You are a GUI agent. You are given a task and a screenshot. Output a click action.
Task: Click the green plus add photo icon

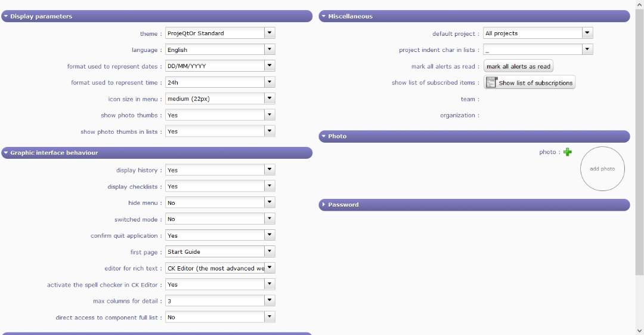pyautogui.click(x=568, y=152)
